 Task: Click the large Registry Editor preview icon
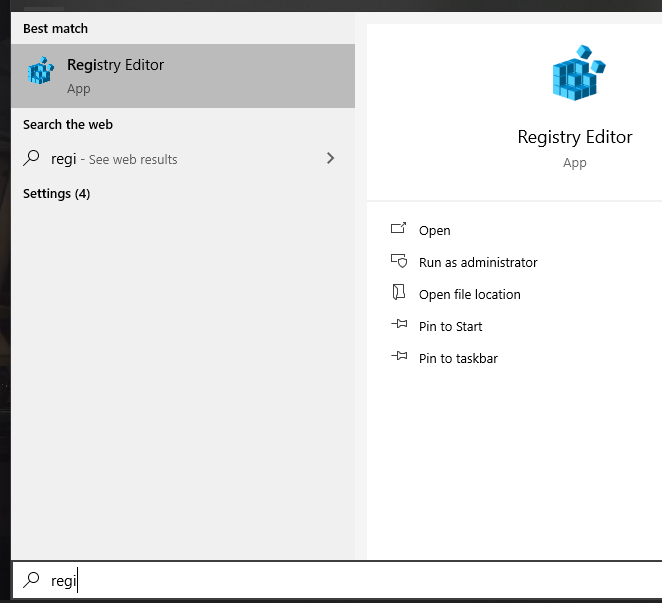[579, 73]
